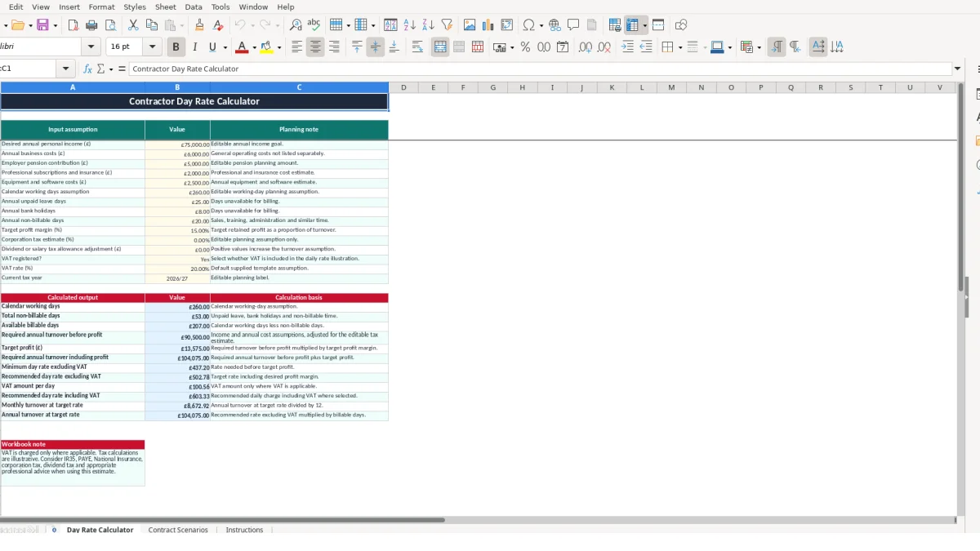
Task: Open the Save dropdown arrow
Action: [56, 25]
